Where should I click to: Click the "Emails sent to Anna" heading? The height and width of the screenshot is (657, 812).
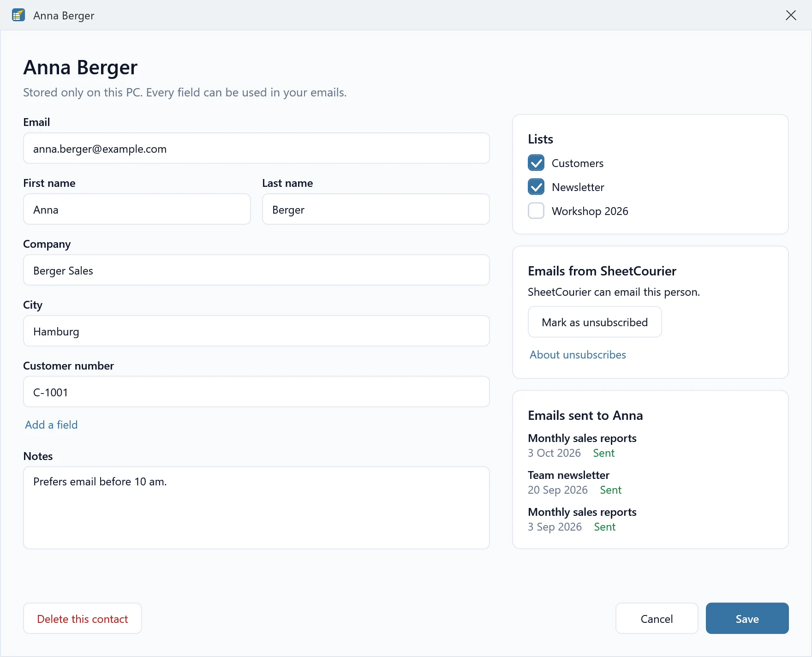click(585, 415)
